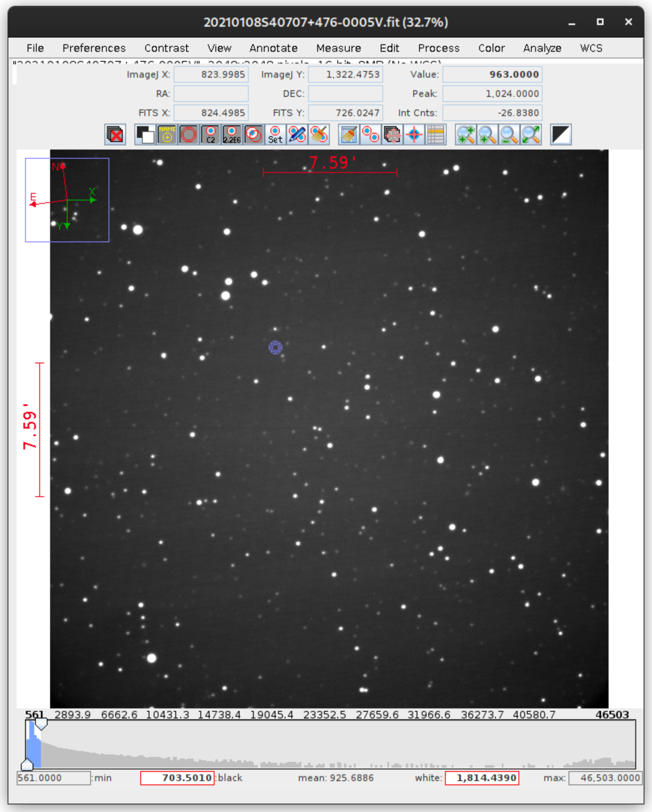Open the Contrast menu
The height and width of the screenshot is (812, 652).
(166, 48)
